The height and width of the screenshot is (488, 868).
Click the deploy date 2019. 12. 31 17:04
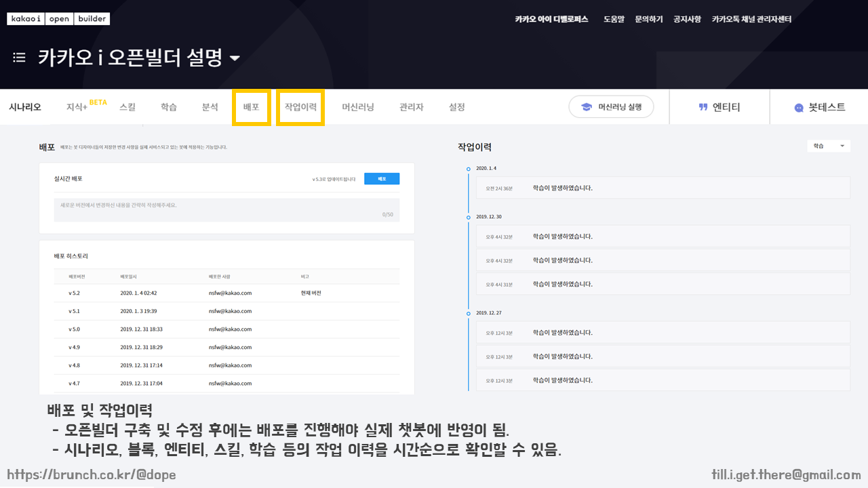141,384
